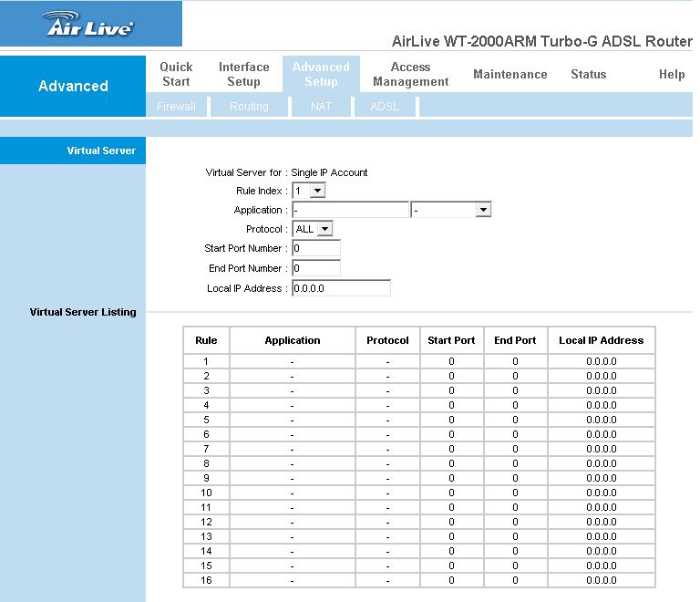Go to Access Management tab

[x=410, y=74]
